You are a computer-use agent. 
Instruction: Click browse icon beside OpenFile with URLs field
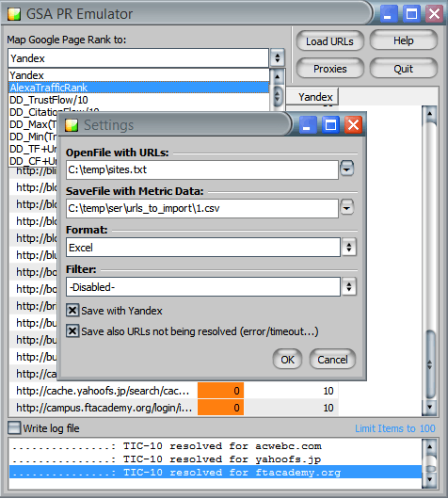[x=346, y=169]
